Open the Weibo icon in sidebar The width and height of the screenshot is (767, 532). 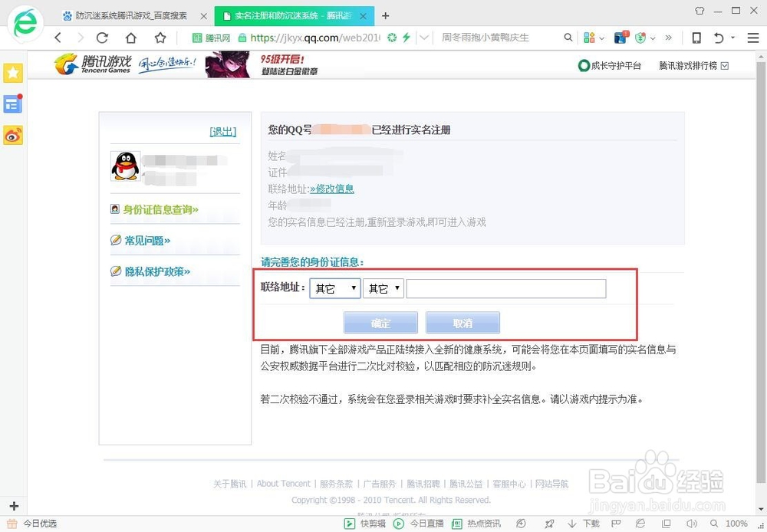pos(13,136)
